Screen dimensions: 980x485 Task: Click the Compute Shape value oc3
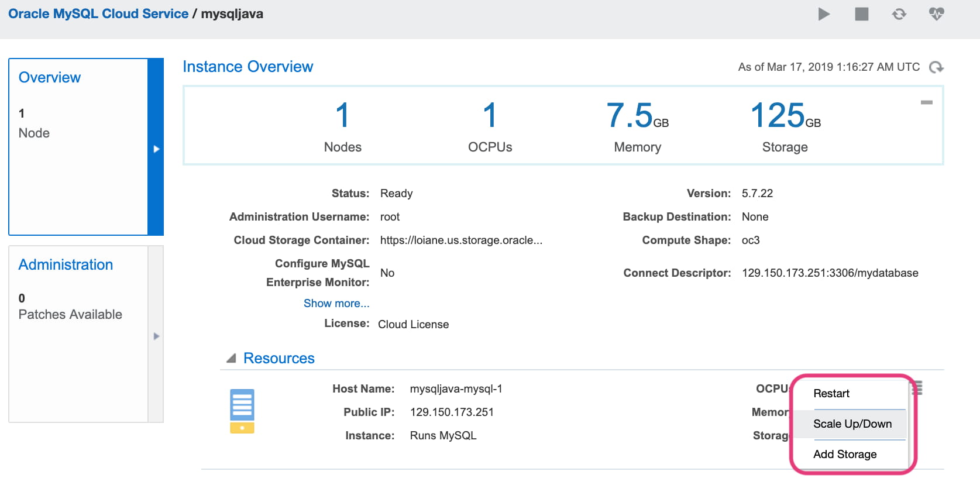(x=751, y=240)
